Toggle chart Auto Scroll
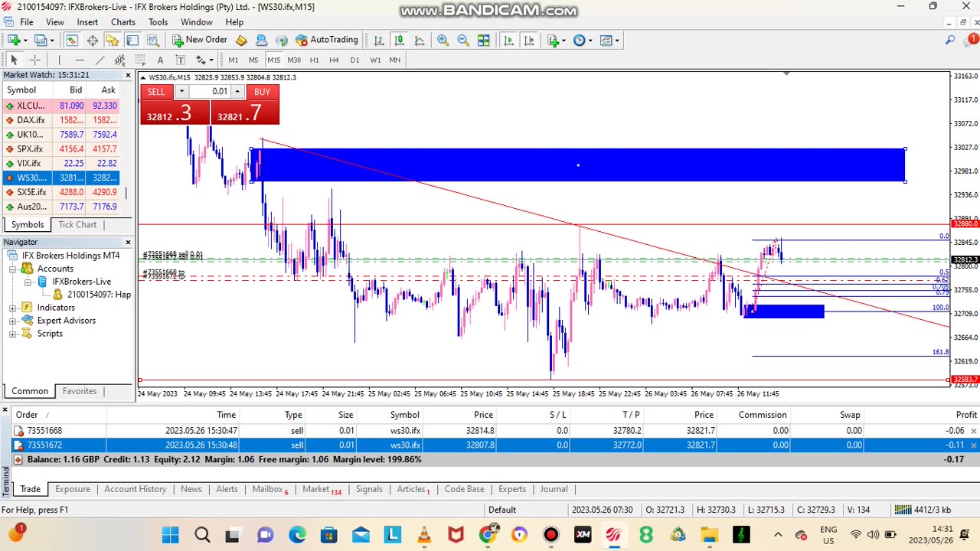980x551 pixels. 508,40
